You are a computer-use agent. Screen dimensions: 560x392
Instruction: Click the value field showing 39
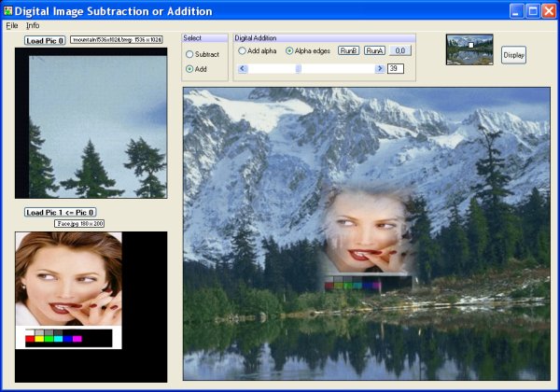point(396,68)
